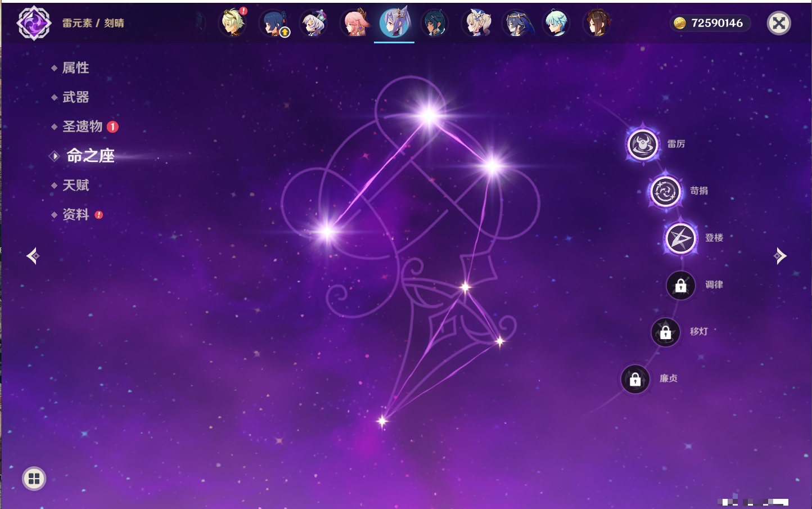Open the locked 调律 constellation node

pyautogui.click(x=680, y=285)
